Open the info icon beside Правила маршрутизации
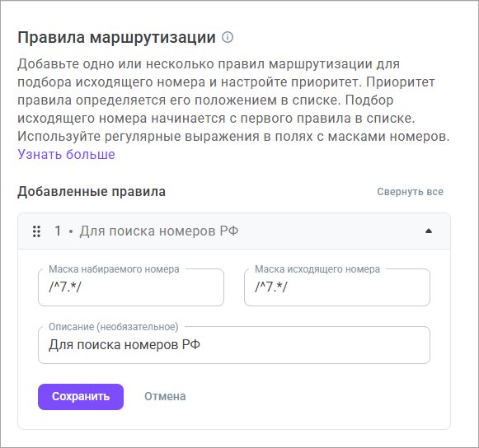The height and width of the screenshot is (448, 479). point(228,37)
